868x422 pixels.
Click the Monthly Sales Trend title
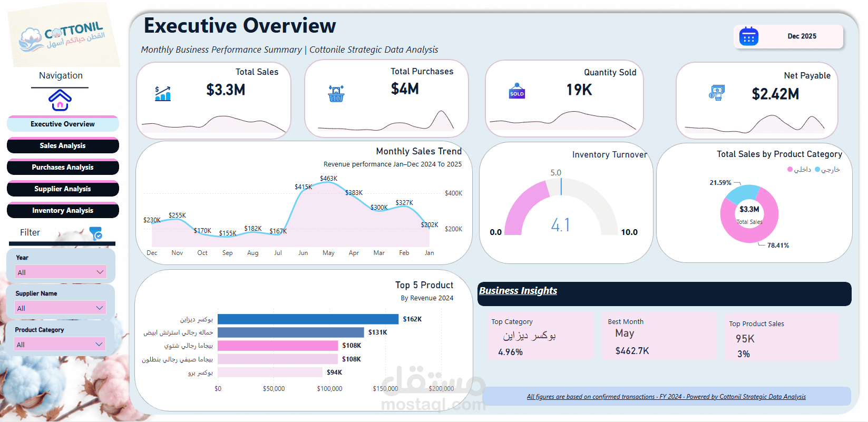419,151
